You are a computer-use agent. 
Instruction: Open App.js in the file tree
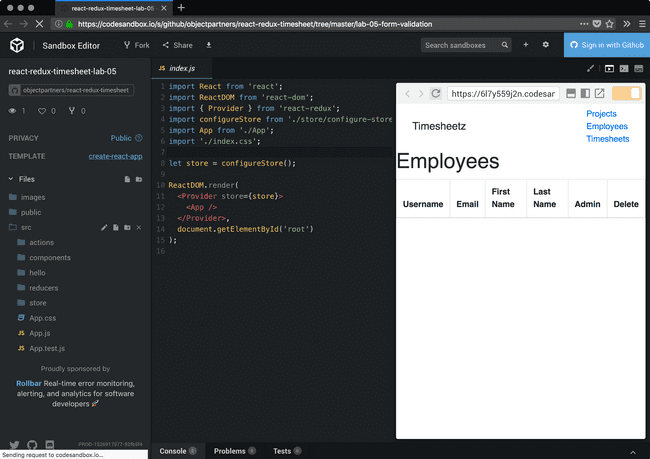tap(40, 333)
